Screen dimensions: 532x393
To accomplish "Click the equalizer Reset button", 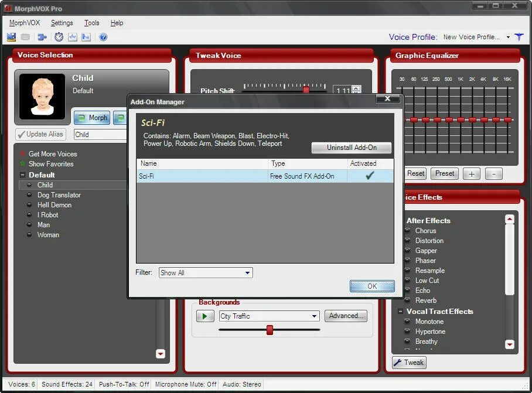I will [415, 173].
